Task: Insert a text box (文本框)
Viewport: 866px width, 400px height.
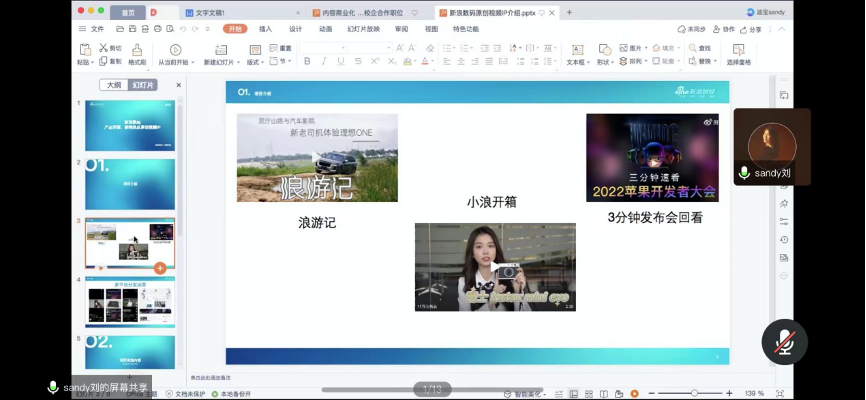Action: click(576, 49)
